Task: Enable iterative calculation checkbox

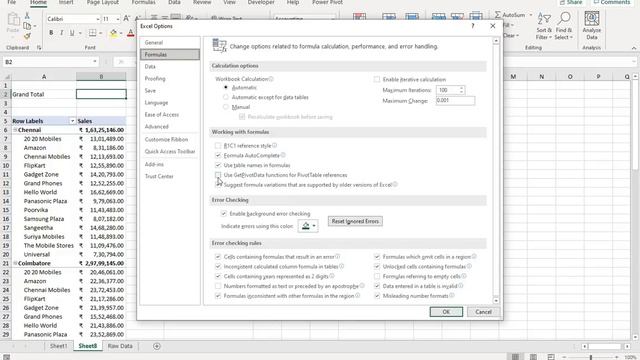Action: coord(377,79)
